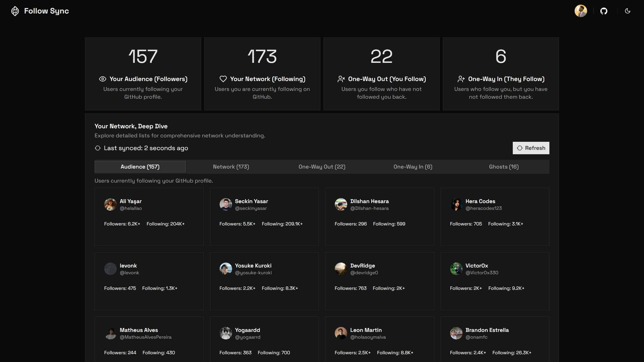Click user-plus icon beside One-Way In
Screen dimensions: 644x362
point(461,79)
